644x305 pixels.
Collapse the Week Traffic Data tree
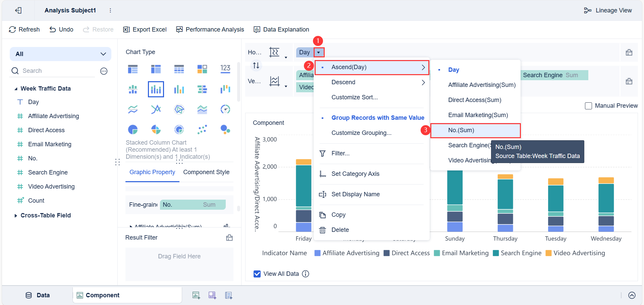pyautogui.click(x=16, y=89)
